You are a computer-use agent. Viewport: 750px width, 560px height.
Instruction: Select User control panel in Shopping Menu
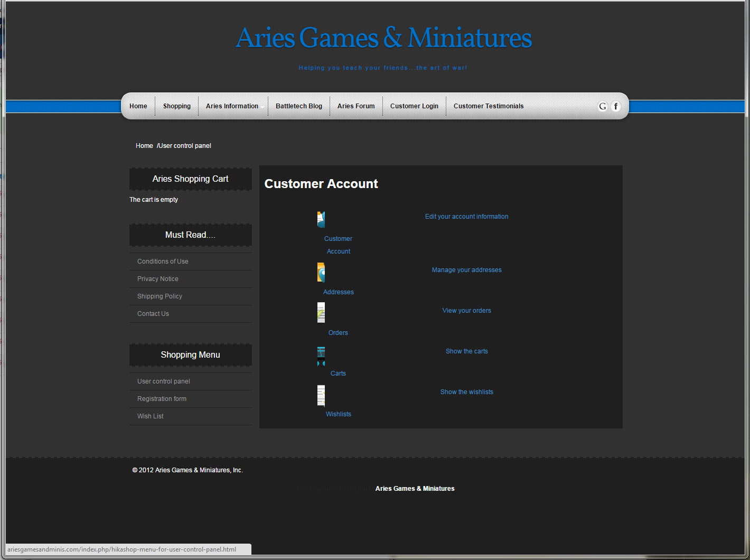point(164,381)
